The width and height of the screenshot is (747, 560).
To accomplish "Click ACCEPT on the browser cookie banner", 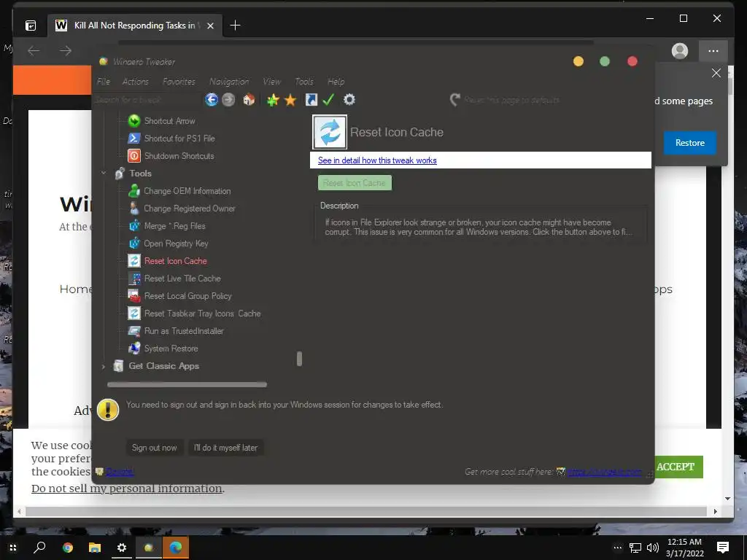I will pyautogui.click(x=676, y=467).
